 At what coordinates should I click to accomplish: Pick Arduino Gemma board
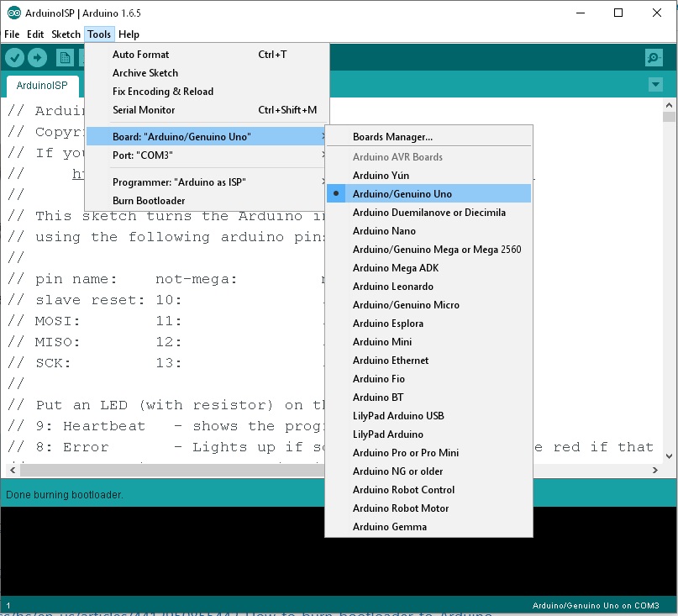pyautogui.click(x=428, y=527)
